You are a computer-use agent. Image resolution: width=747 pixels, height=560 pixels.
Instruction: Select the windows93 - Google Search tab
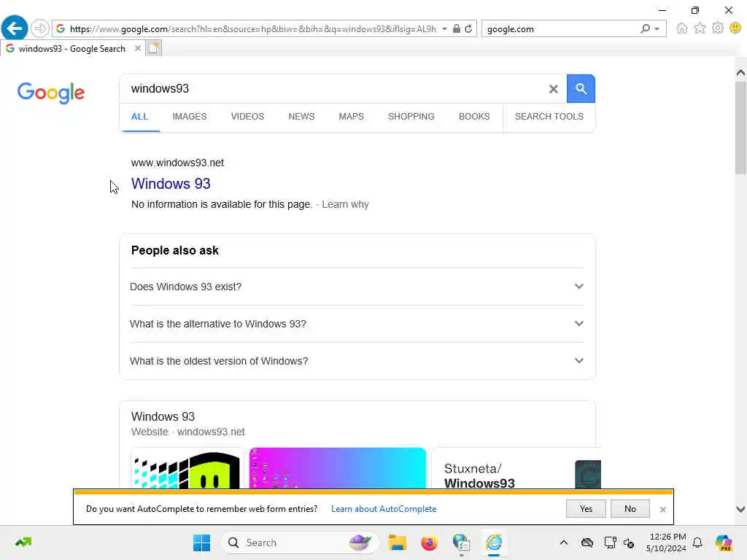(72, 49)
